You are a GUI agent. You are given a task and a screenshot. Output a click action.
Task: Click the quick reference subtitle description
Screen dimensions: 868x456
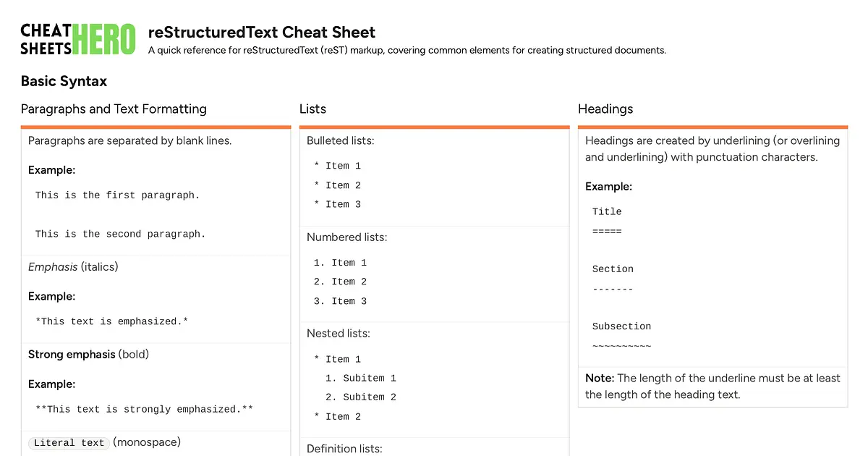[x=407, y=50]
